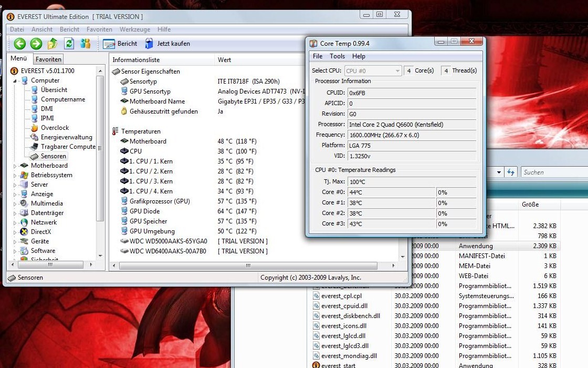Open Bericht report from toolbar
The image size is (588, 368).
120,44
